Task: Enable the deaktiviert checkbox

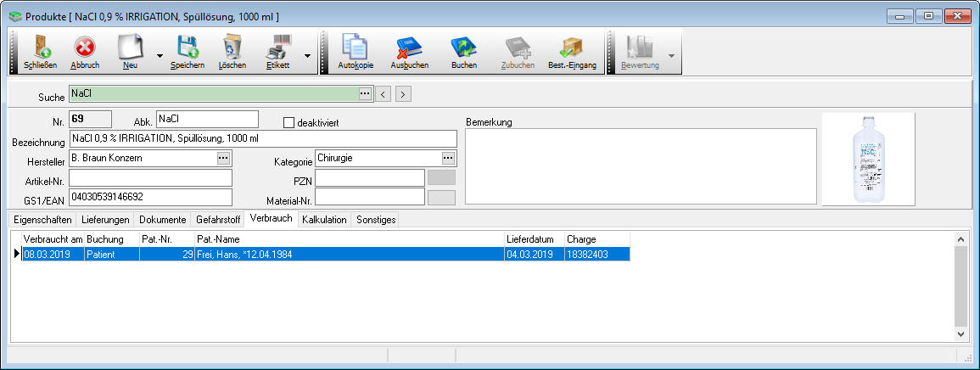Action: pos(288,123)
